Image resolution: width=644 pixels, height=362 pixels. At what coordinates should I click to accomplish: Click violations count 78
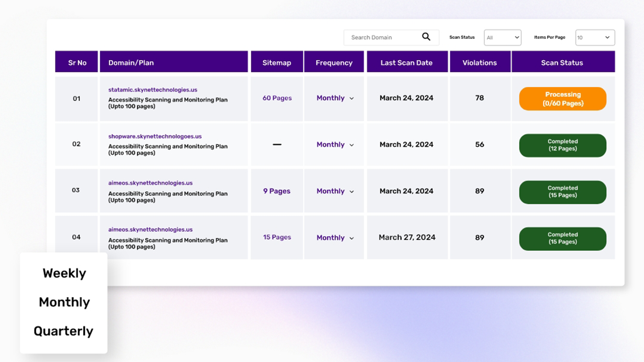tap(480, 98)
